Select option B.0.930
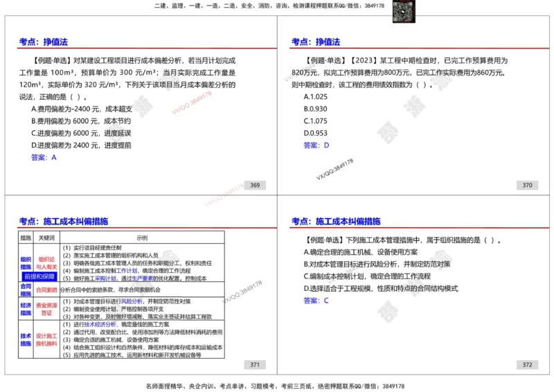 pos(316,109)
